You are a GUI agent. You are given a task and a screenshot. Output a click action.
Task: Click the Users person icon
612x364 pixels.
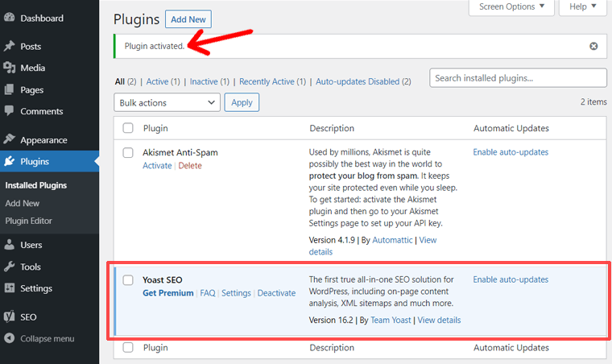[x=10, y=245]
